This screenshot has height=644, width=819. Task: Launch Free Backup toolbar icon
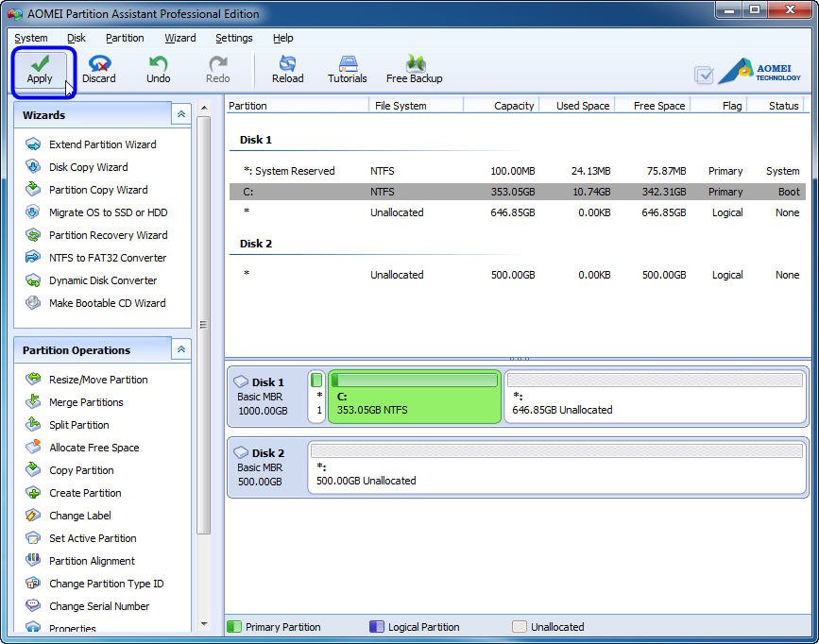point(414,64)
